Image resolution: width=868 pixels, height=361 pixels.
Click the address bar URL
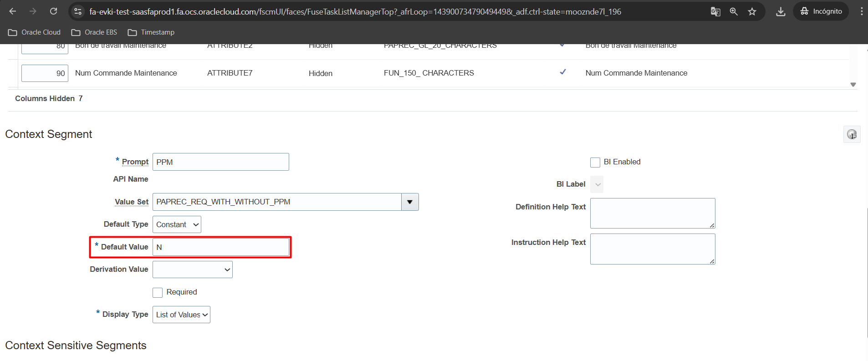[355, 11]
